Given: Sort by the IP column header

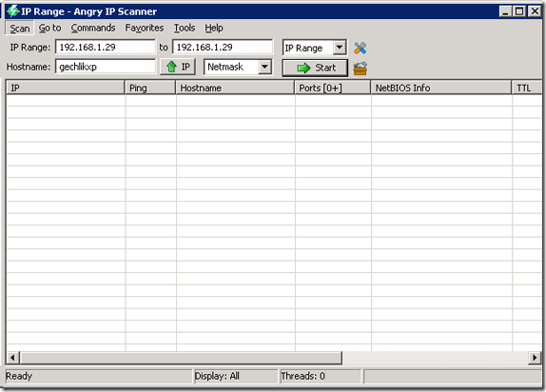Looking at the screenshot, I should (66, 88).
